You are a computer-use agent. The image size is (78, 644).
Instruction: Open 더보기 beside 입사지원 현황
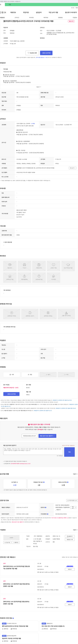pos(75,474)
